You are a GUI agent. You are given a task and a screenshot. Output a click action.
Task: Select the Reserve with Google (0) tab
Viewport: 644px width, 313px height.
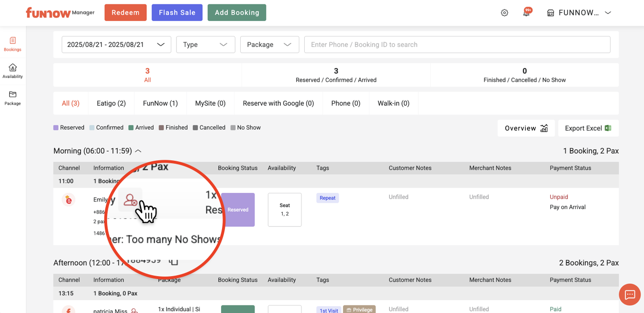[278, 103]
